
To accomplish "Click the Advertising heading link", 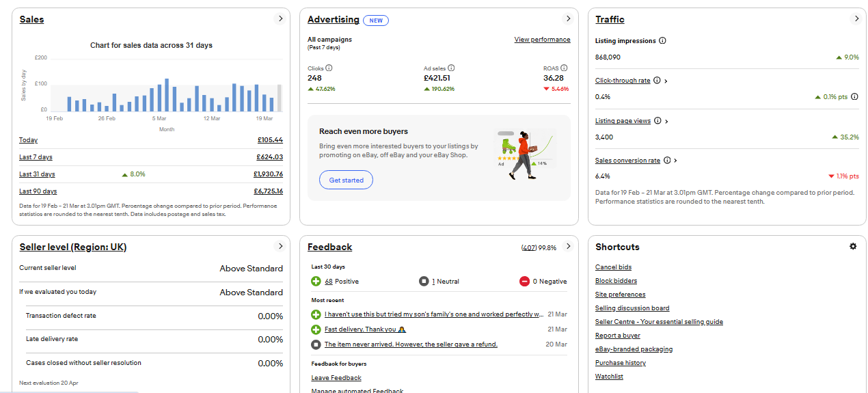I will click(333, 19).
